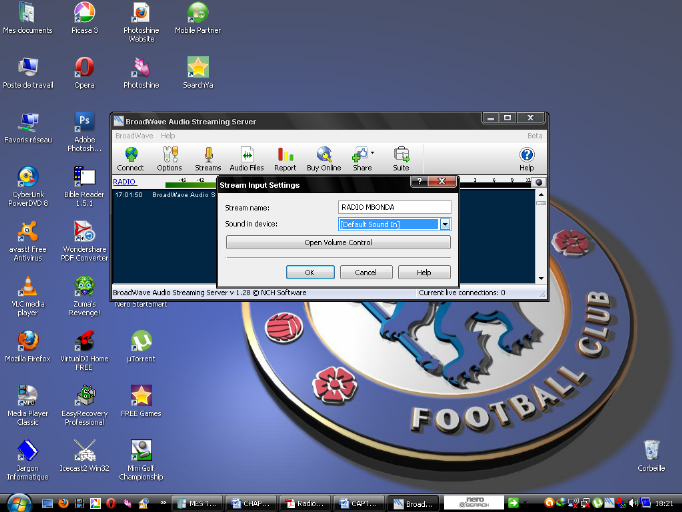Click the Connect toolbar icon
Image resolution: width=682 pixels, height=512 pixels.
coord(130,158)
